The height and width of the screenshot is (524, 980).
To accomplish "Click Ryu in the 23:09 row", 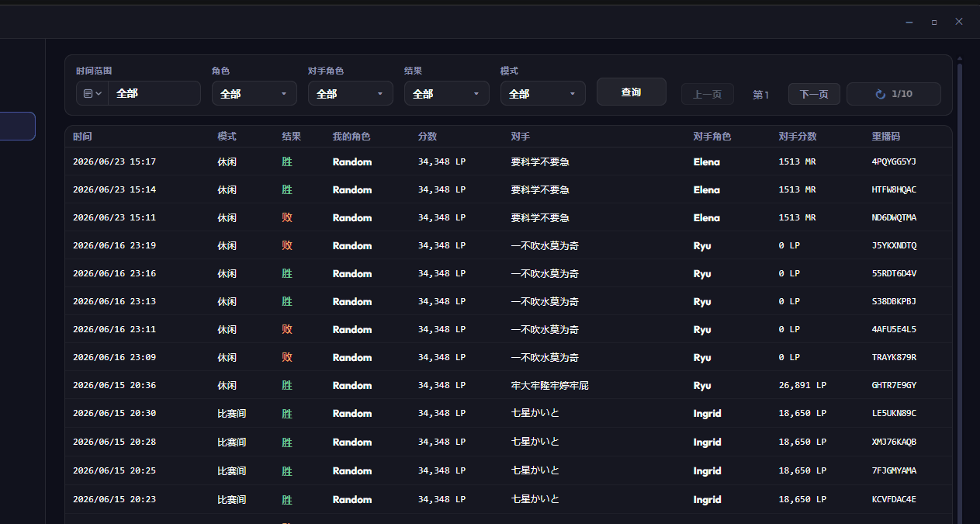I will click(702, 358).
